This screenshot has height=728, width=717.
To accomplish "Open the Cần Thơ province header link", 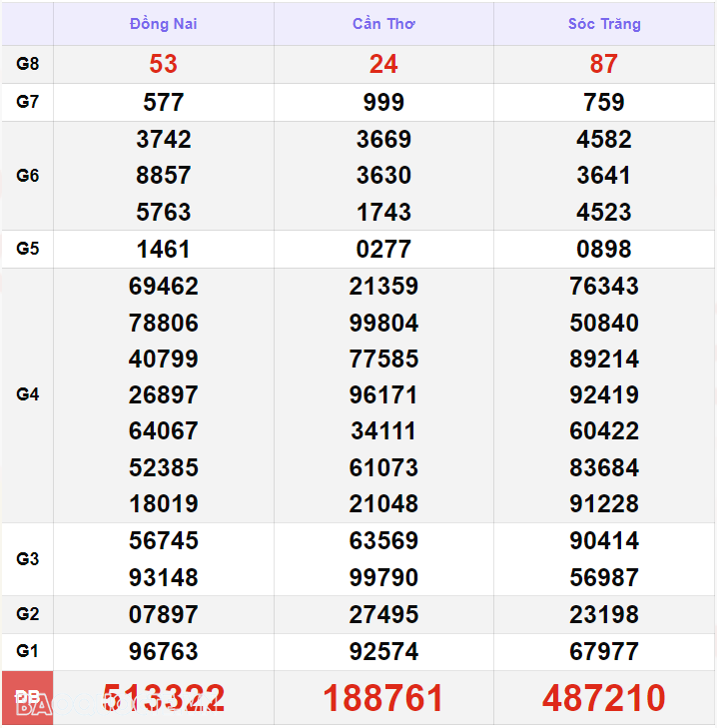I will tap(383, 24).
